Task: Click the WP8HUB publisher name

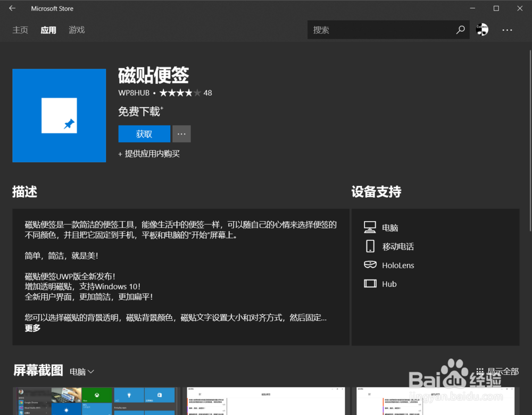Action: [x=134, y=93]
